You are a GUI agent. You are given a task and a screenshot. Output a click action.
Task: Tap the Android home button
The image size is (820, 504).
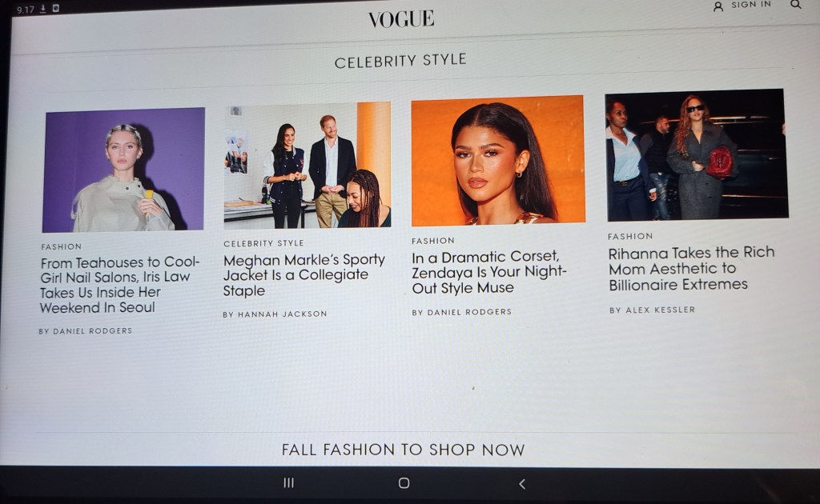404,483
